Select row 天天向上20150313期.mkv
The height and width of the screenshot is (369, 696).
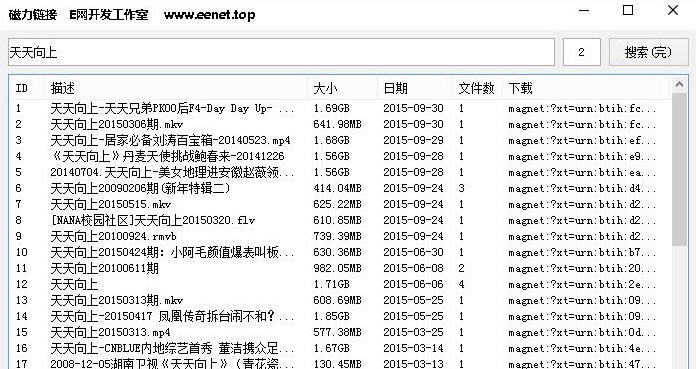pyautogui.click(x=340, y=300)
